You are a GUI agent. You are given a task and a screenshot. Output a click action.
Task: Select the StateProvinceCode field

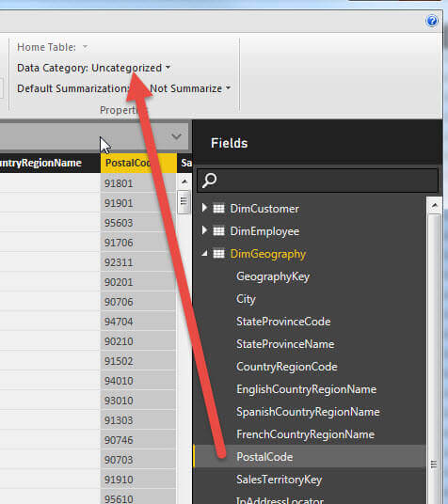click(x=283, y=322)
